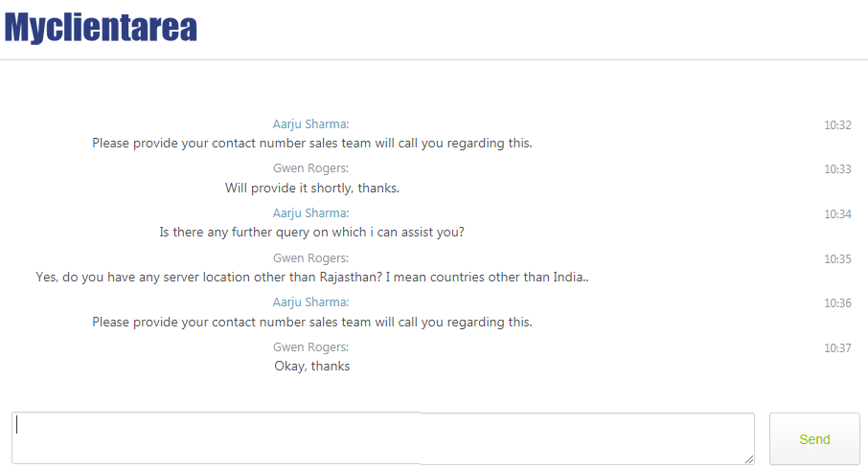
Task: Click the message about Rajasthan server location
Action: tap(312, 277)
